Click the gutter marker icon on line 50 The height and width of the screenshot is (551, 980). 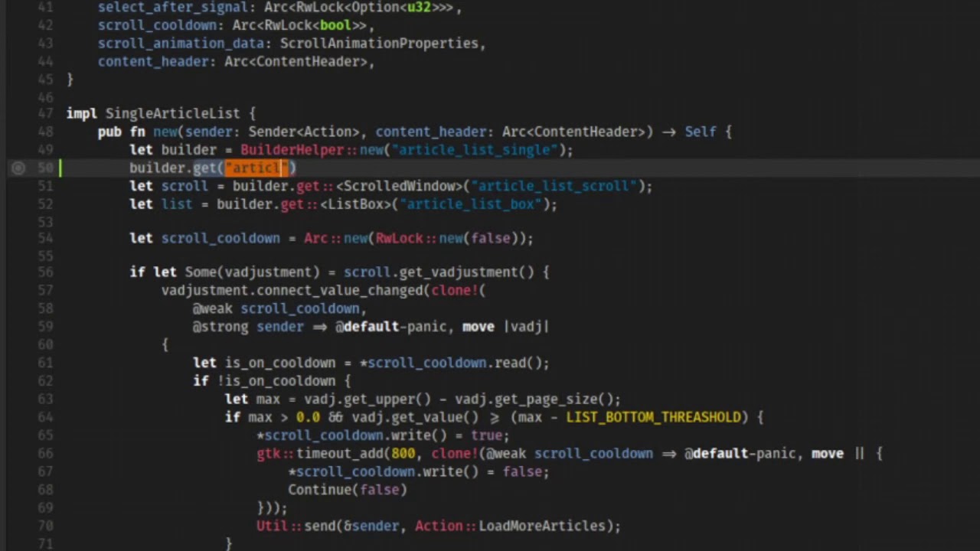tap(18, 168)
